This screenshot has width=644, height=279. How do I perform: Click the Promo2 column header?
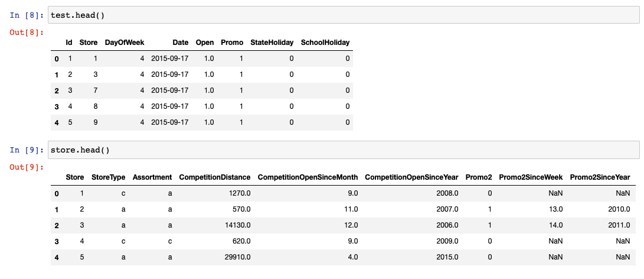479,177
